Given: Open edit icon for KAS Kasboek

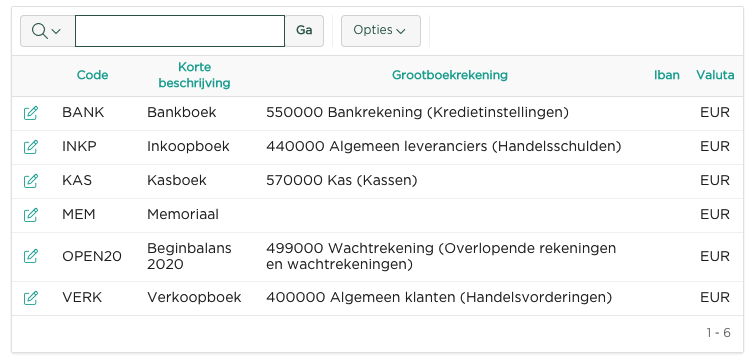Looking at the screenshot, I should (31, 181).
